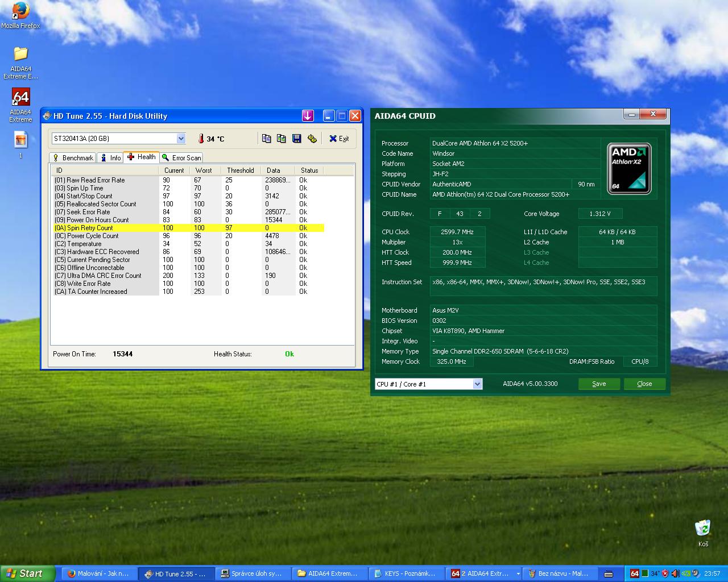Image resolution: width=728 pixels, height=582 pixels.
Task: Click the copy text to clipboard icon
Action: (266, 138)
